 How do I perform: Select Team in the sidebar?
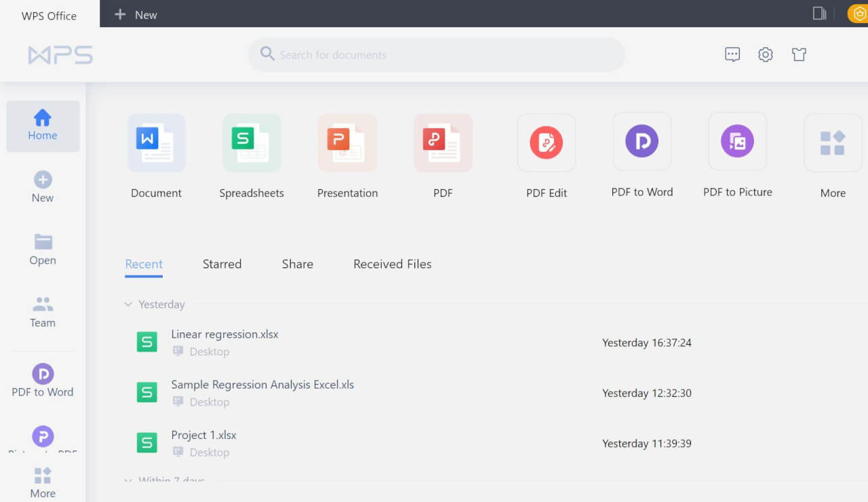point(43,312)
